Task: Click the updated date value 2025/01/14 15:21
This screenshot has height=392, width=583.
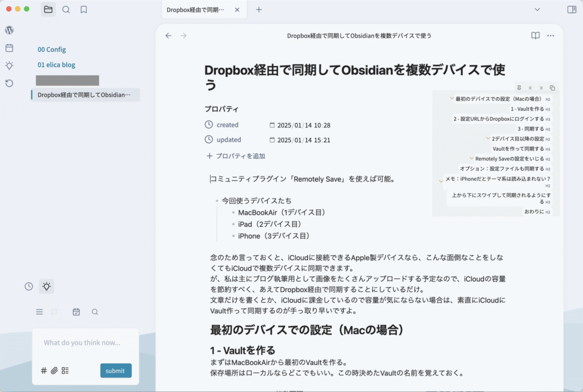Action: (304, 140)
